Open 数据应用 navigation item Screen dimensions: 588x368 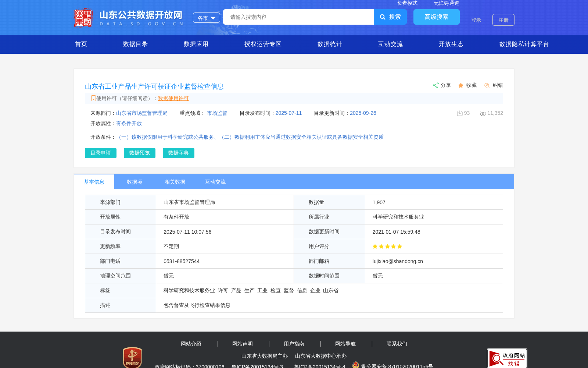[196, 44]
